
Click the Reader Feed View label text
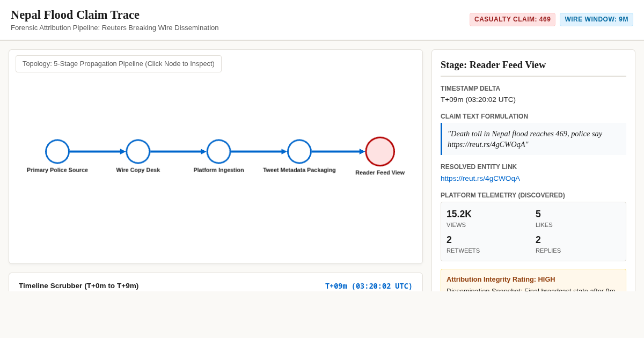[380, 173]
